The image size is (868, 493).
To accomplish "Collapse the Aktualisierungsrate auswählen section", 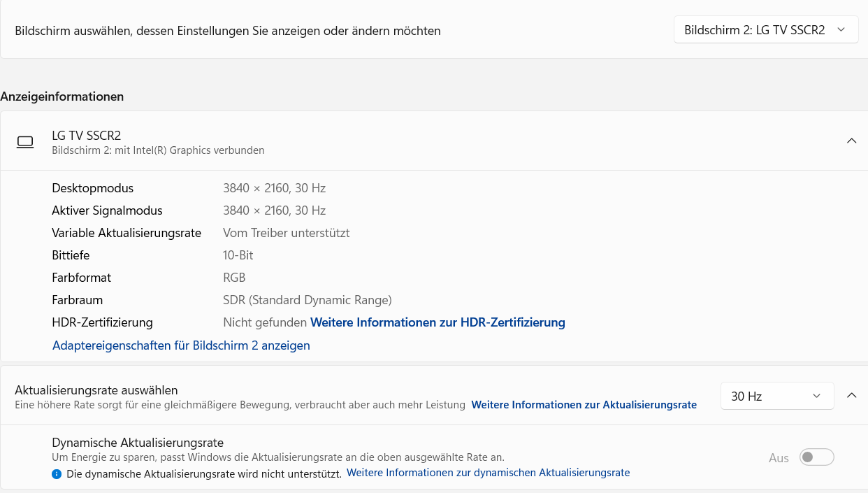I will point(851,396).
